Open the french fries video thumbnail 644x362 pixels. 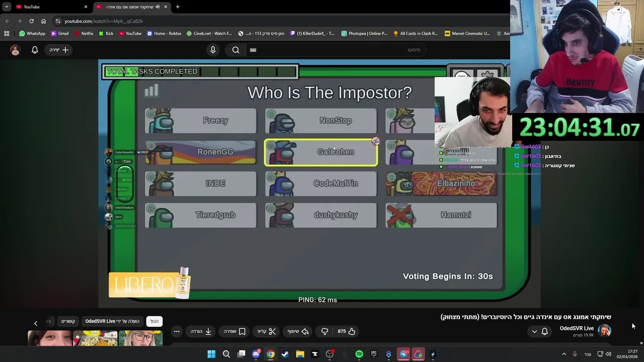pyautogui.click(x=95, y=338)
